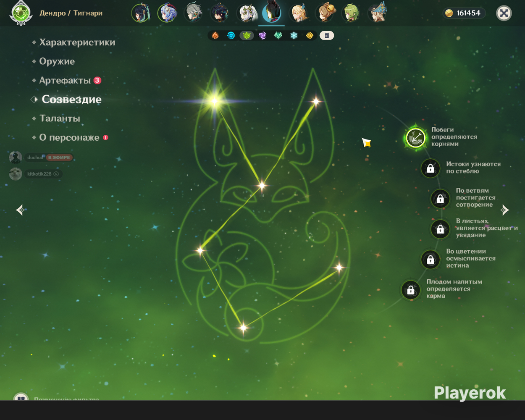Select the first character portrait with dark green hair
The image size is (525, 420).
coord(141,13)
